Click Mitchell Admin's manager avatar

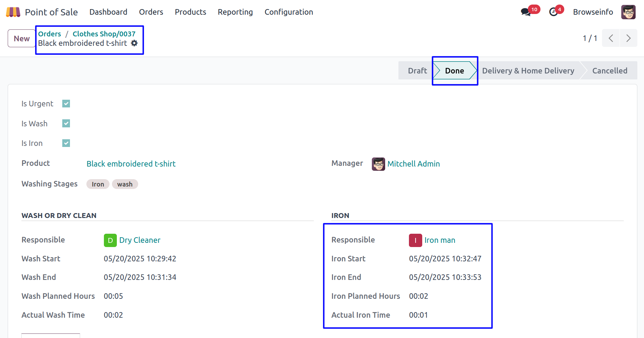click(x=378, y=164)
